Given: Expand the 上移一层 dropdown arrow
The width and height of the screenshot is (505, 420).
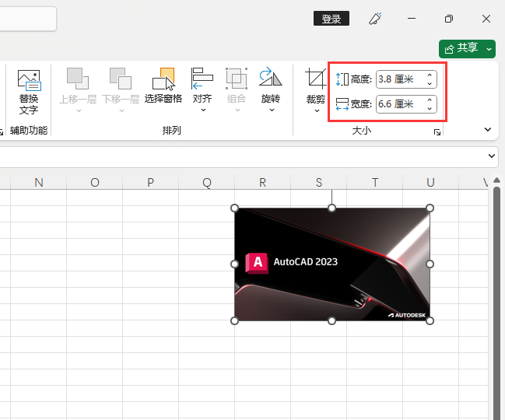Looking at the screenshot, I should pos(79,111).
